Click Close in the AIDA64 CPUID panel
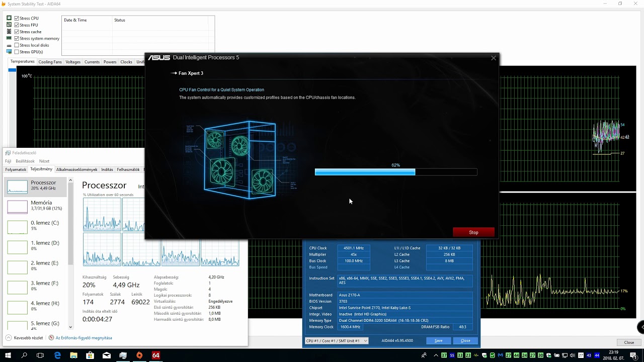 coord(465,341)
